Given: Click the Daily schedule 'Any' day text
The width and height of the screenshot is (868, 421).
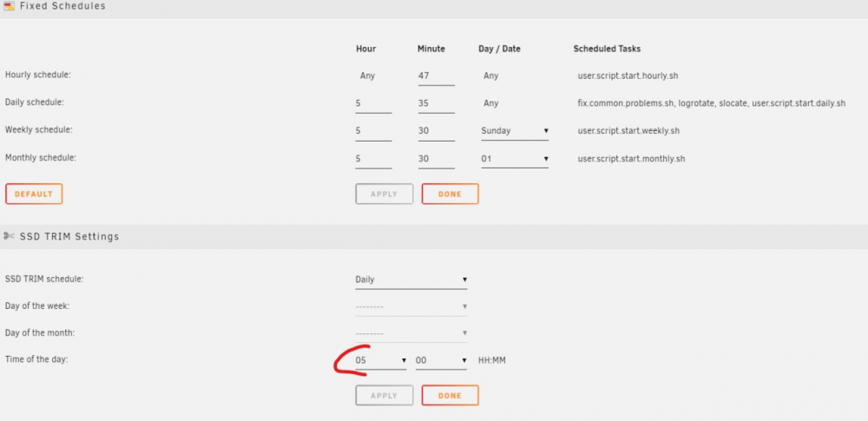Looking at the screenshot, I should (x=491, y=103).
